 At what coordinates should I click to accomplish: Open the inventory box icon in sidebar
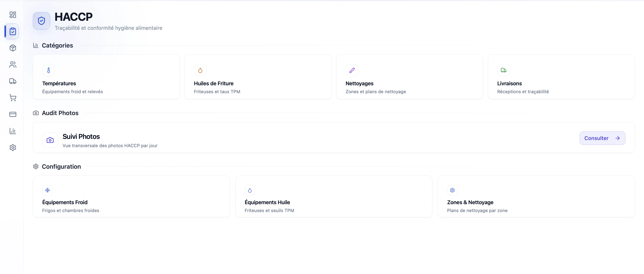click(x=13, y=48)
